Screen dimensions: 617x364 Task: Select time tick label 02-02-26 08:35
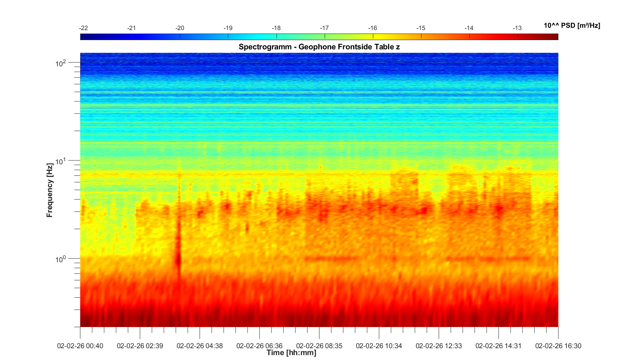point(319,346)
